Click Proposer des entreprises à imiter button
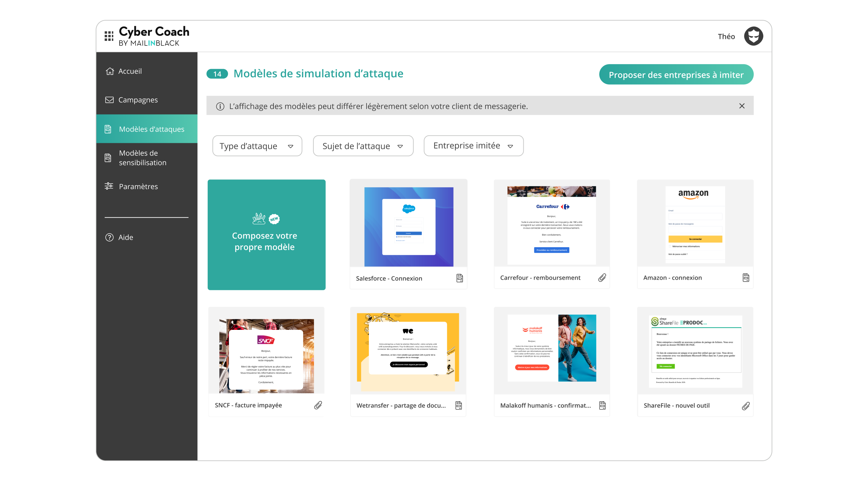The width and height of the screenshot is (868, 481). coord(676,74)
